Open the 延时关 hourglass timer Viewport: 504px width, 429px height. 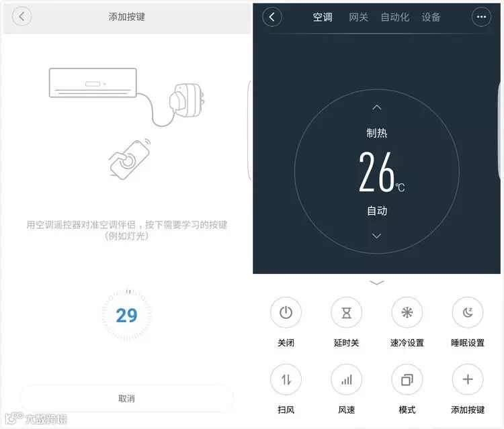coord(347,312)
